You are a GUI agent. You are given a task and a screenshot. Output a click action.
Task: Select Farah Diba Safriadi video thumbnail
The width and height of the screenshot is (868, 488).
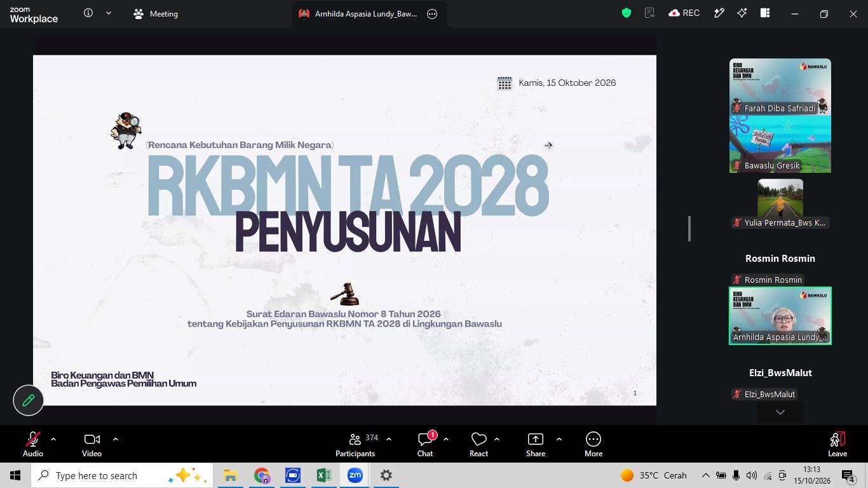point(780,86)
